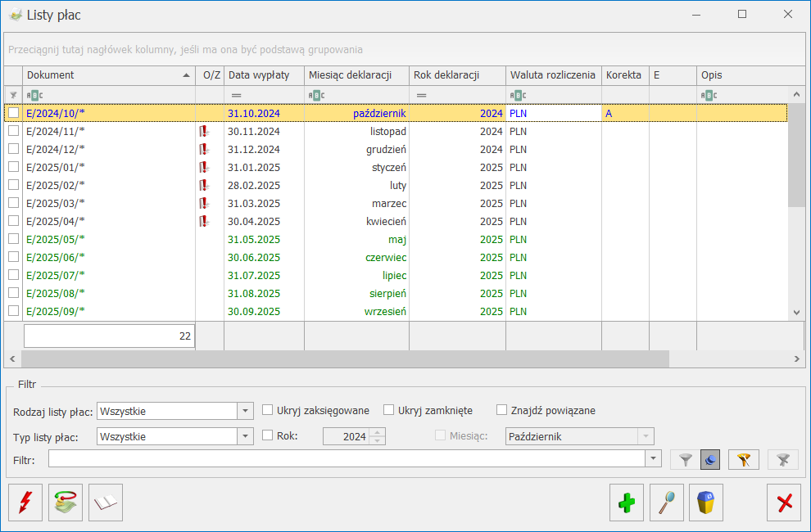Screen dimensions: 811x532
Task: Tick the checkbox for row E/2025/09/*
Action: [x=13, y=311]
